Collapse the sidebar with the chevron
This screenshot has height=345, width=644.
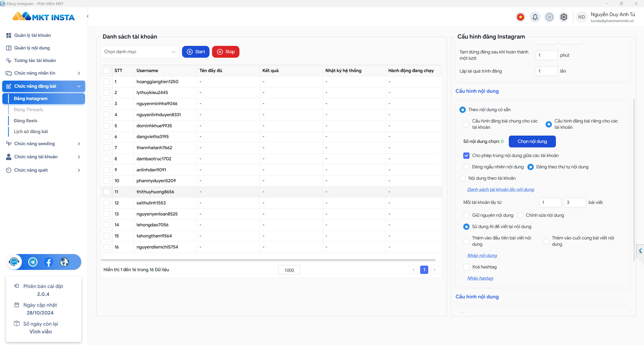(x=88, y=16)
